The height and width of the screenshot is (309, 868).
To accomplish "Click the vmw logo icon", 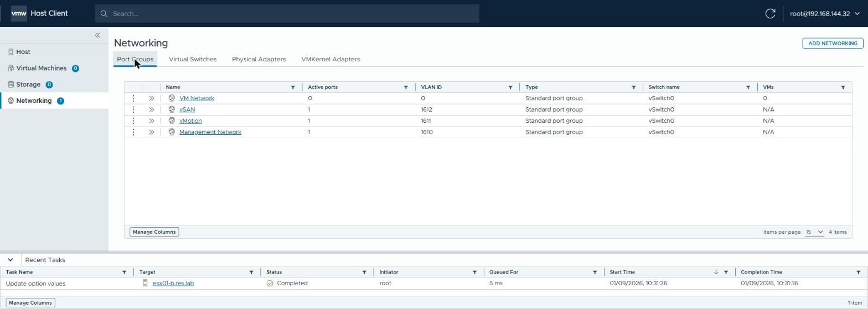I will [19, 13].
